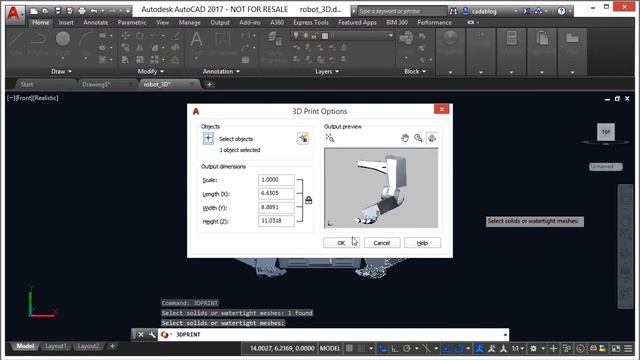This screenshot has height=360, width=640.
Task: Select the Circle tool in Draw panel
Action: pyautogui.click(x=63, y=43)
